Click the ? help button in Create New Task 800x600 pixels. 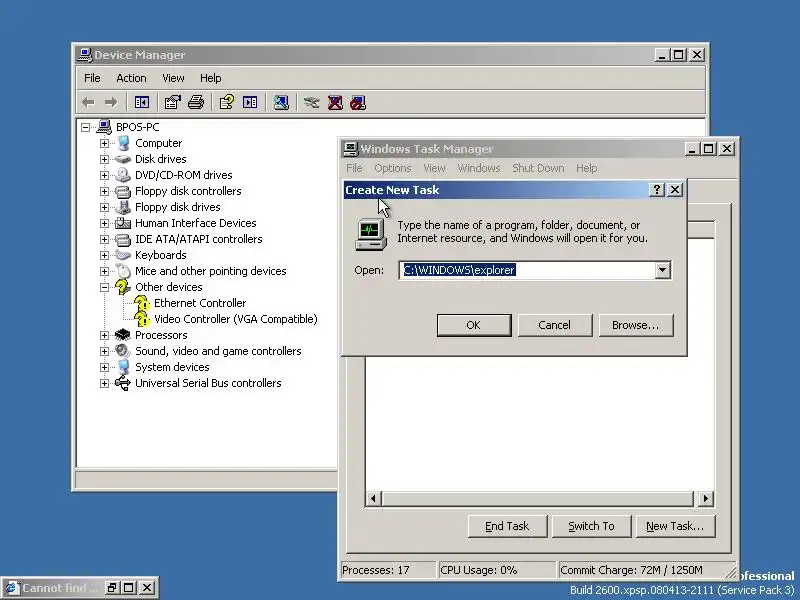657,190
